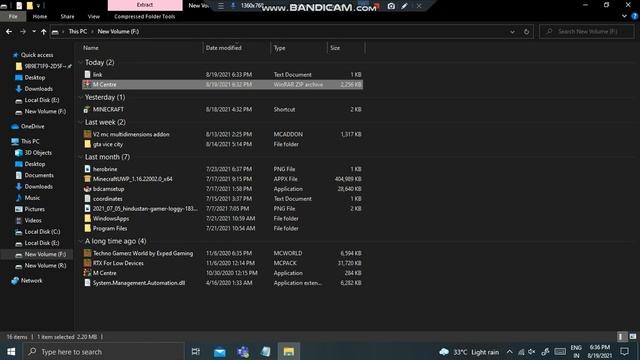Open Explorer help question mark icon
Image resolution: width=640 pixels, height=360 pixels.
634,16
